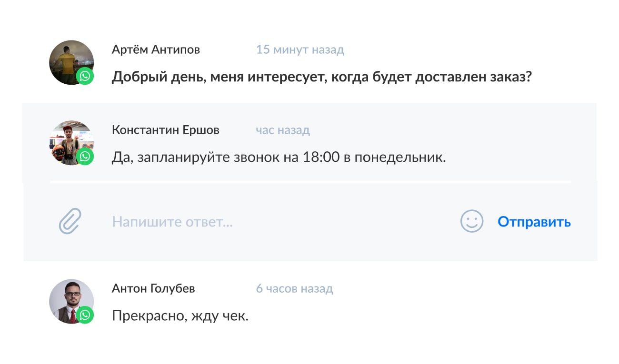619x364 pixels.
Task: Click the 18:00 time in Ershov's message
Action: click(x=321, y=157)
